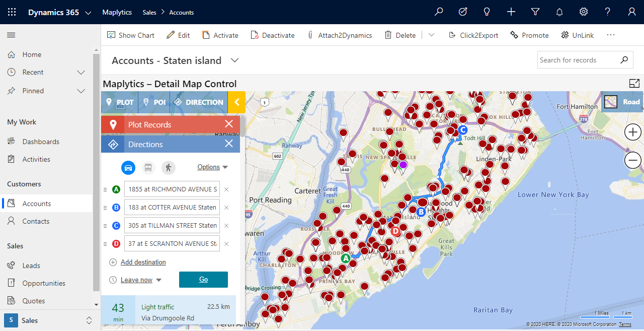Open the search magnifier in top bar

click(x=439, y=12)
